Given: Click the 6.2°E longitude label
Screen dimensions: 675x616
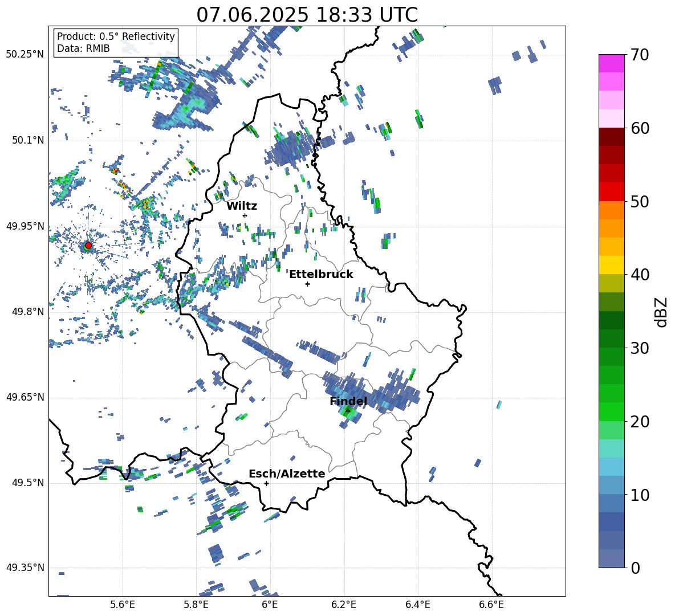Looking at the screenshot, I should click(344, 605).
